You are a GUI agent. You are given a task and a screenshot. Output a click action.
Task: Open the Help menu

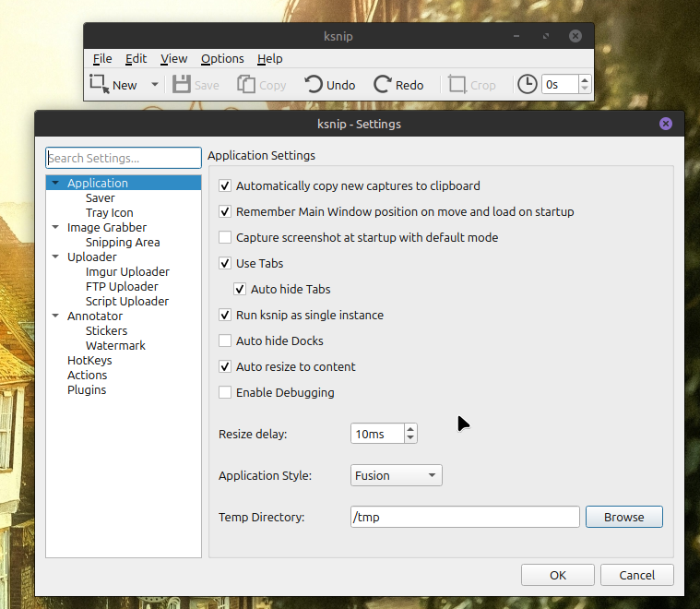coord(269,58)
